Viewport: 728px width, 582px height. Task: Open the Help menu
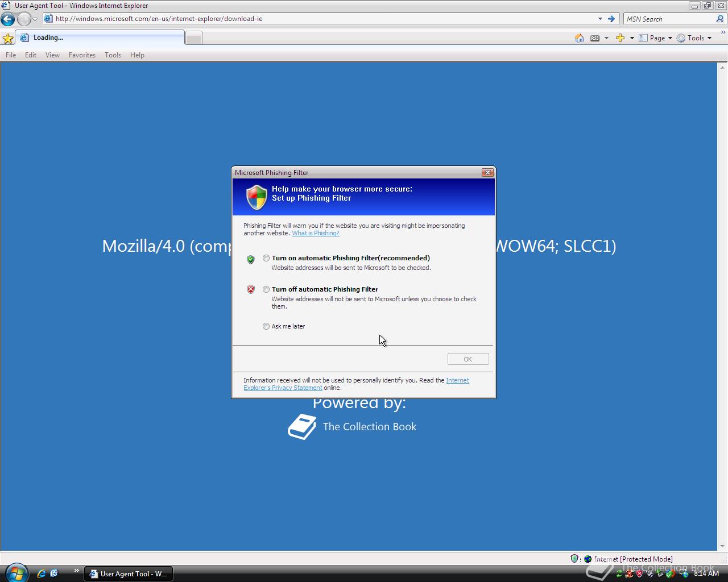pos(137,55)
